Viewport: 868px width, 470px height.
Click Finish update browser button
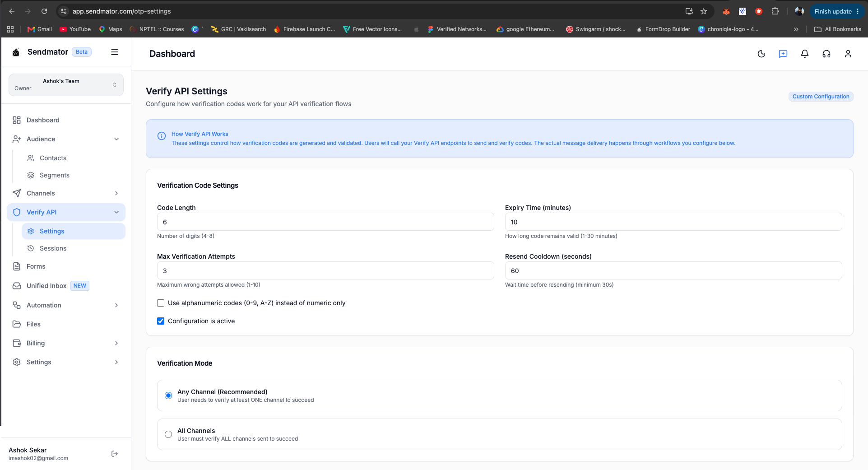[x=836, y=11]
